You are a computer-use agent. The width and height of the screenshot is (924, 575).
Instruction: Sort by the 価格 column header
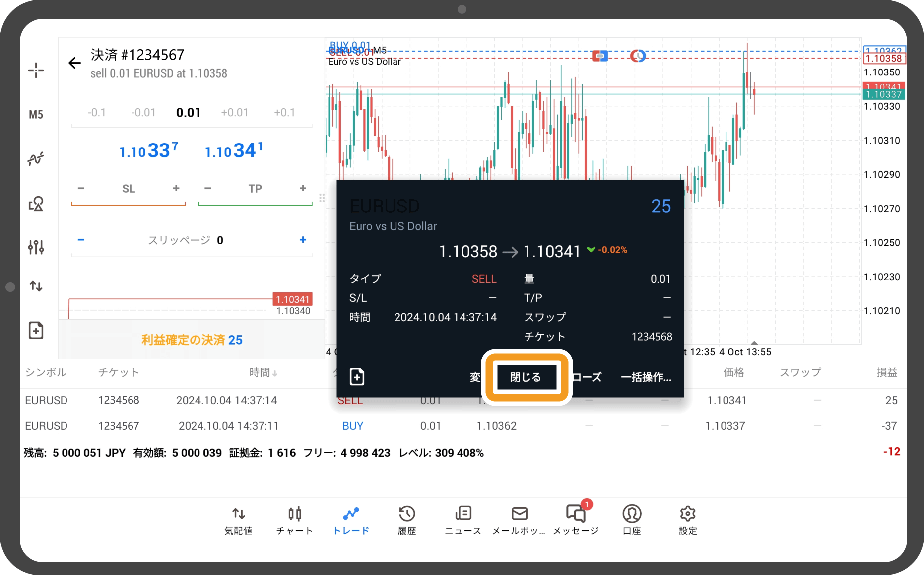click(733, 372)
